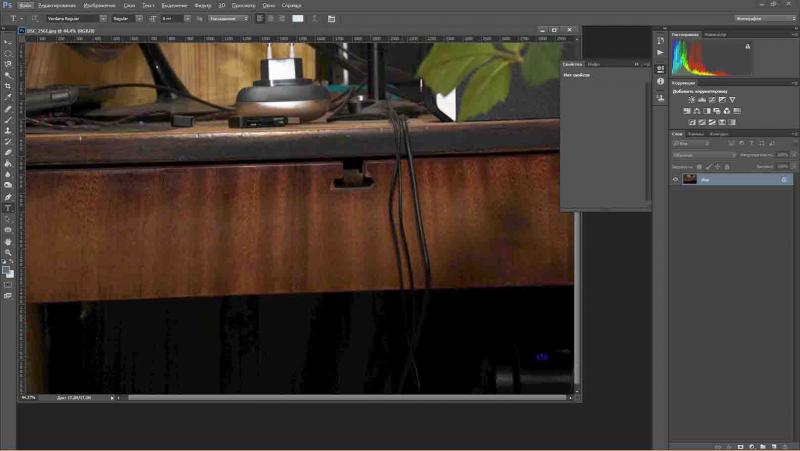
Task: Open the collapsed History panel icon
Action: (x=660, y=40)
